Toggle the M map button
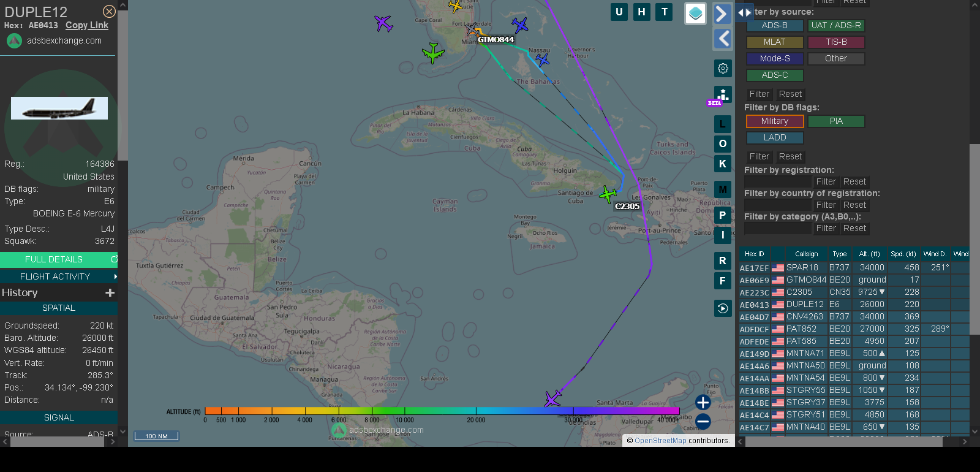 point(723,189)
